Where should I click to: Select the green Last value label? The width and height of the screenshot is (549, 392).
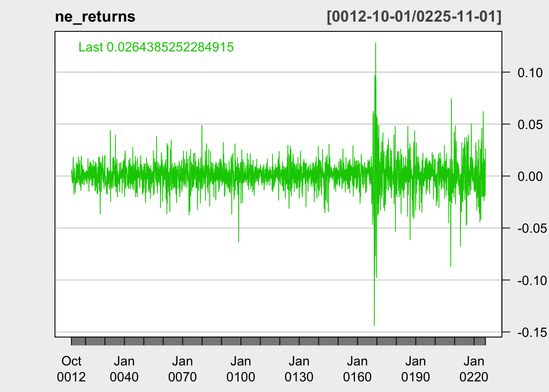pyautogui.click(x=156, y=47)
